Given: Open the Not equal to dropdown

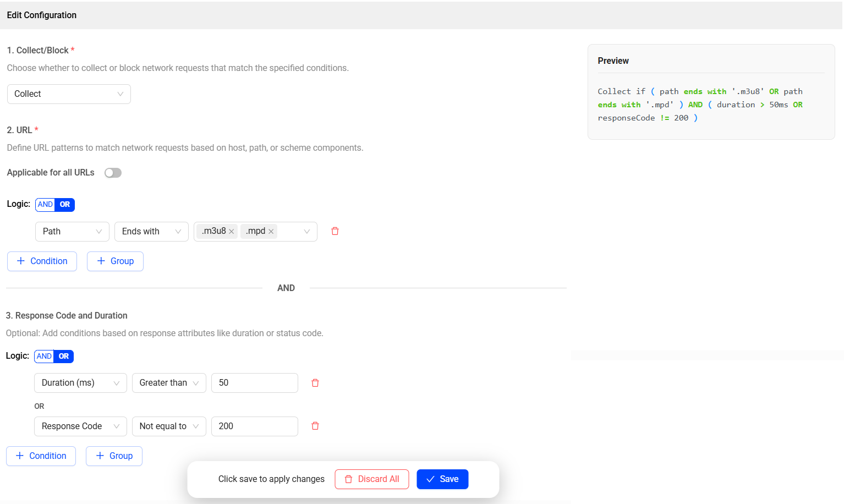Looking at the screenshot, I should (169, 426).
